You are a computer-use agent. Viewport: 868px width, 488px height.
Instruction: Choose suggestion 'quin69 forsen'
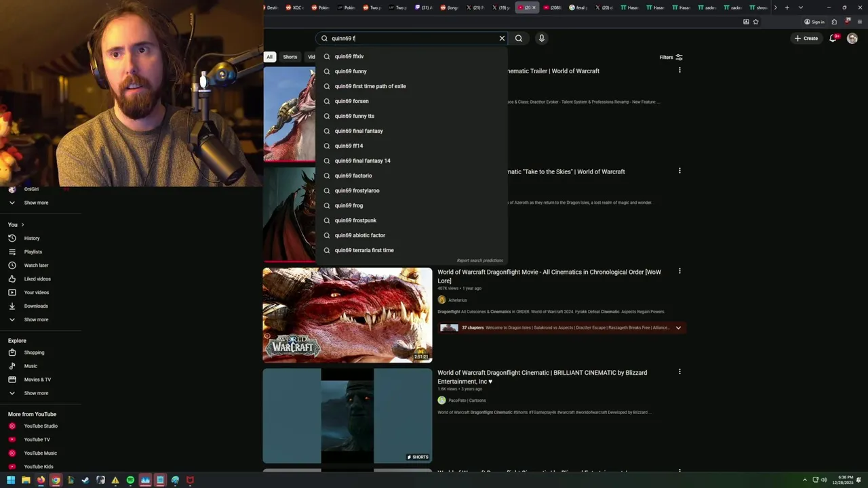point(412,101)
